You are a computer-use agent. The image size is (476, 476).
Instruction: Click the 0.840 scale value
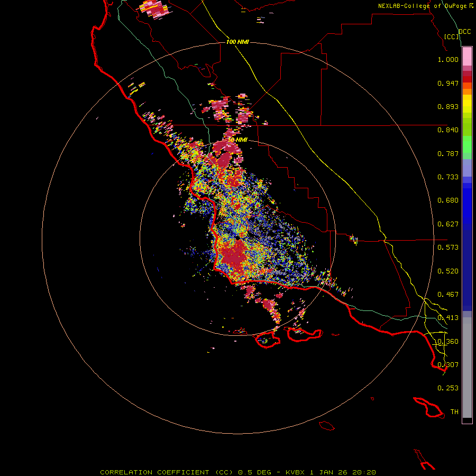[448, 130]
